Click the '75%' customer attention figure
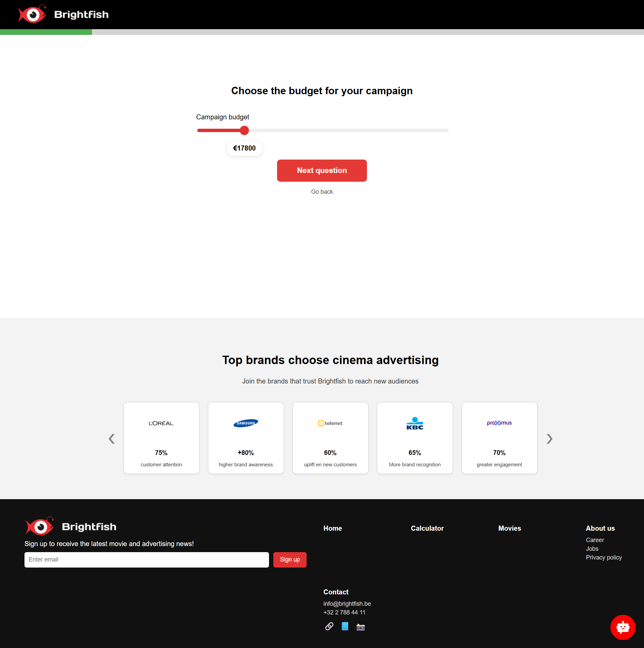Image resolution: width=644 pixels, height=648 pixels. point(161,453)
